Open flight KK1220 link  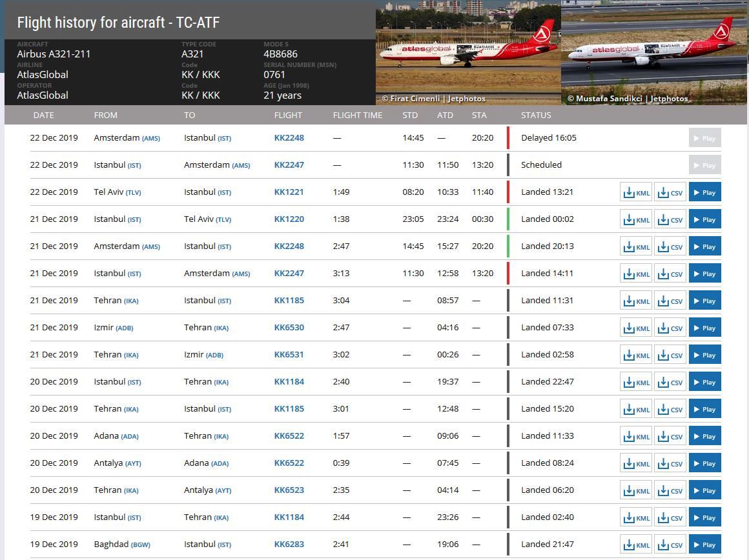click(x=289, y=219)
